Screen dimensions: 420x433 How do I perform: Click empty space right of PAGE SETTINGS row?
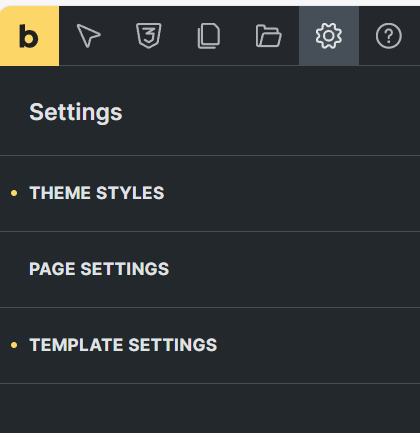[293, 269]
